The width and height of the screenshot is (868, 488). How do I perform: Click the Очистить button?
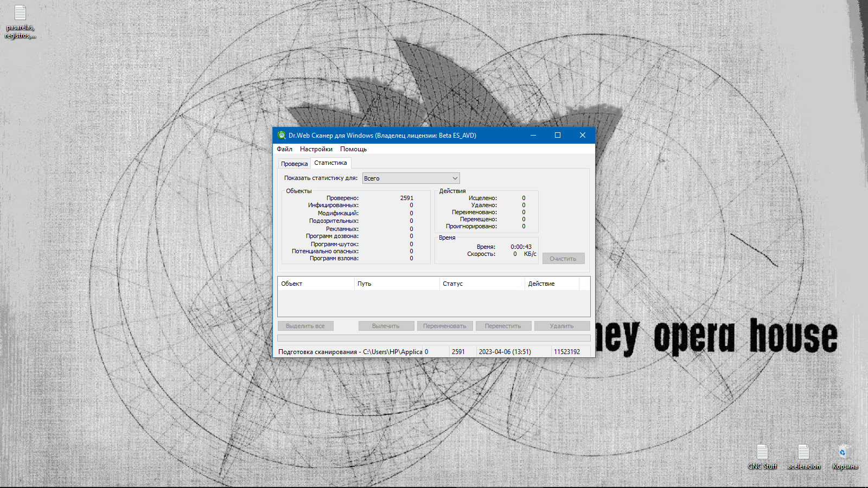563,259
